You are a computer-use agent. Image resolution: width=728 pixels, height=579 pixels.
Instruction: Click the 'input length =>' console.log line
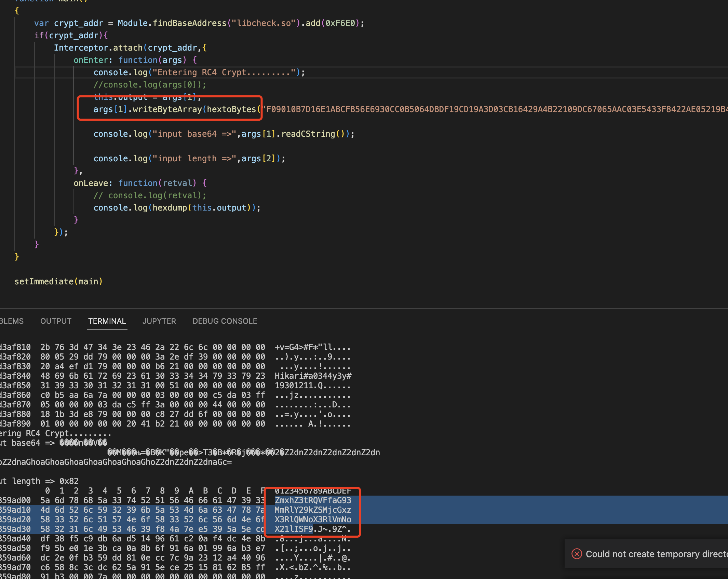pyautogui.click(x=189, y=158)
